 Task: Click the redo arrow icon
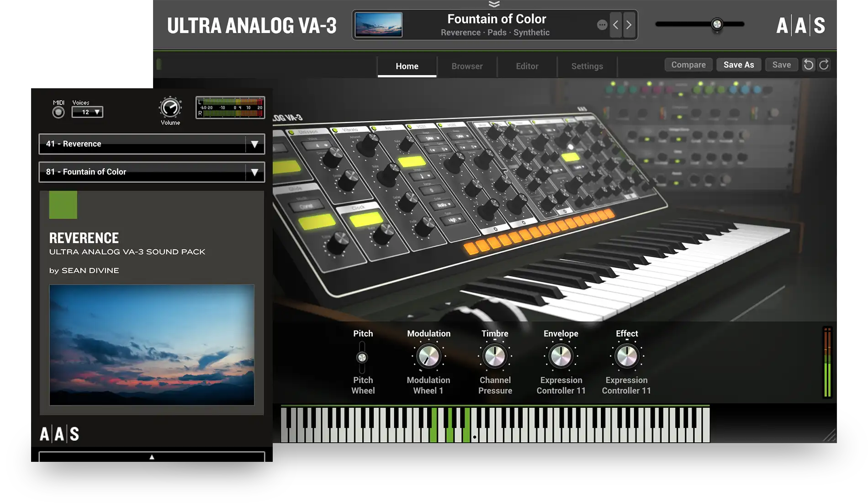coord(824,65)
